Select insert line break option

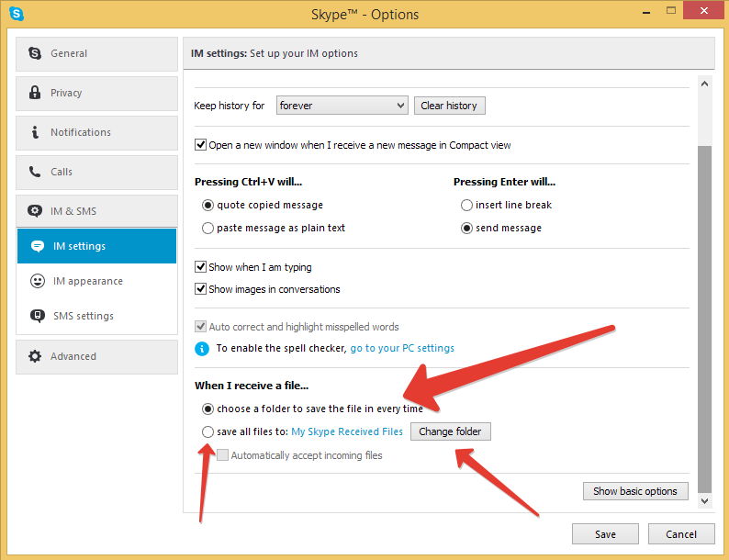click(x=466, y=205)
